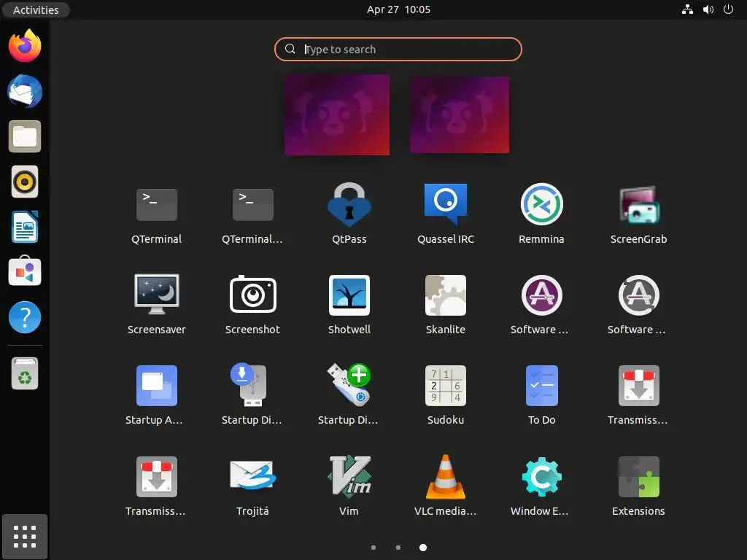Select the second workspace thumbnail
The image size is (747, 560).
click(x=460, y=114)
